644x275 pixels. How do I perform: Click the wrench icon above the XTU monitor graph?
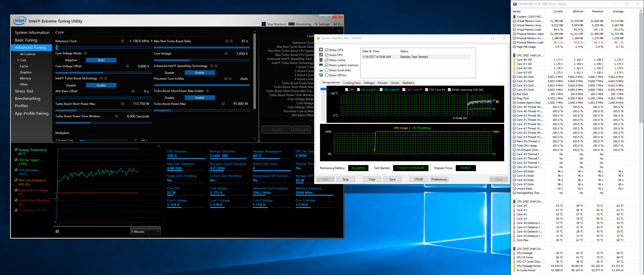point(159,146)
